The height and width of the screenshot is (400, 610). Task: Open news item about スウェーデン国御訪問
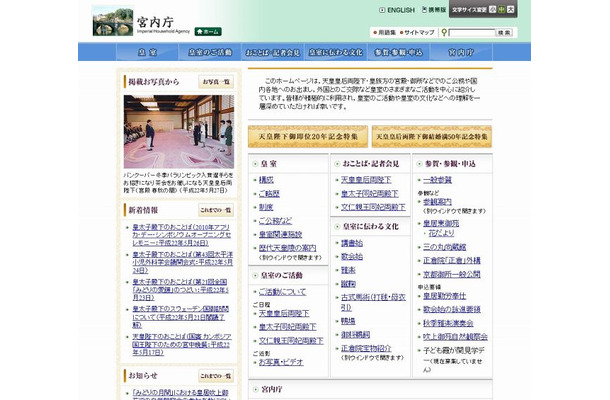click(180, 317)
